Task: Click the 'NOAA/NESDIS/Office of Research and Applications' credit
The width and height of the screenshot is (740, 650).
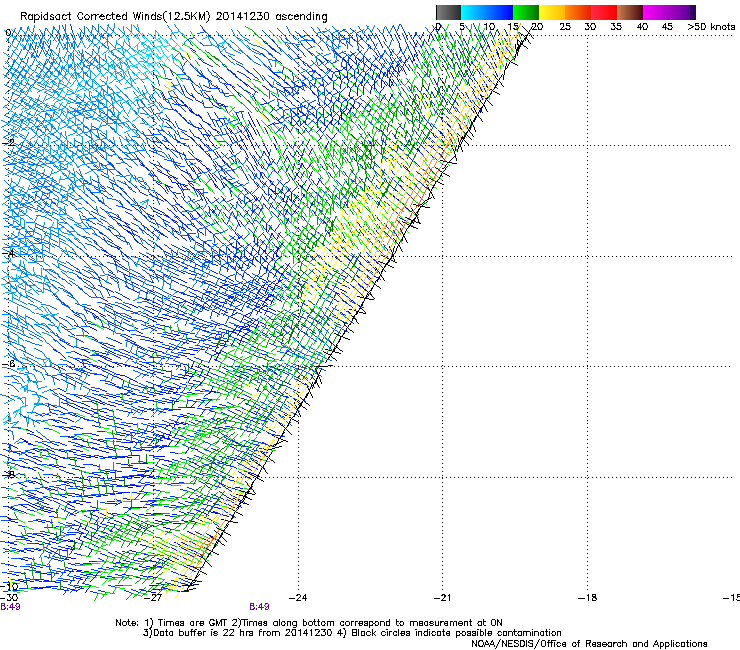Action: point(589,644)
